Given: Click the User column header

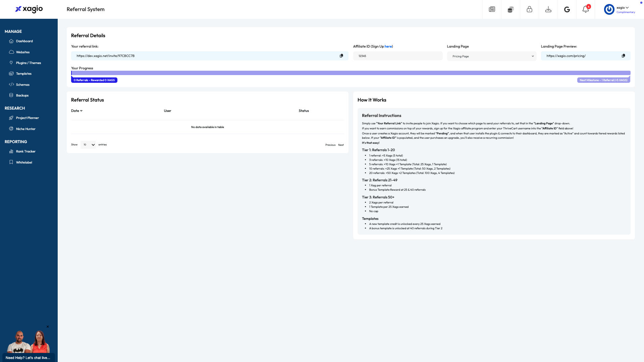Looking at the screenshot, I should point(167,111).
